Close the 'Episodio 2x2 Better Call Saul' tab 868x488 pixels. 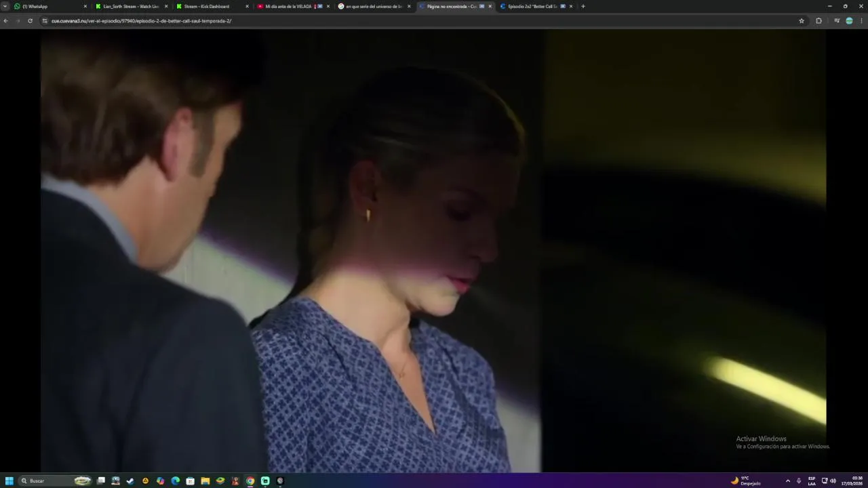[x=571, y=6]
